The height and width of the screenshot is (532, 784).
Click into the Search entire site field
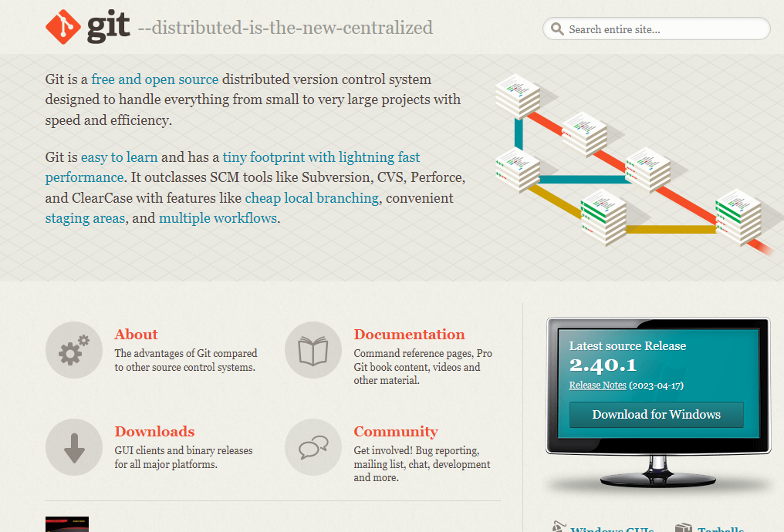657,29
